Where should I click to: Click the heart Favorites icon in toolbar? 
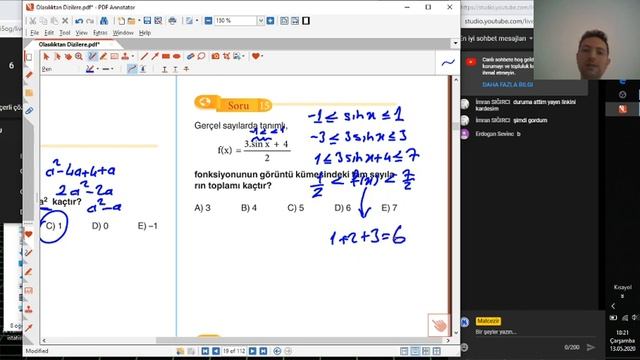(x=256, y=56)
